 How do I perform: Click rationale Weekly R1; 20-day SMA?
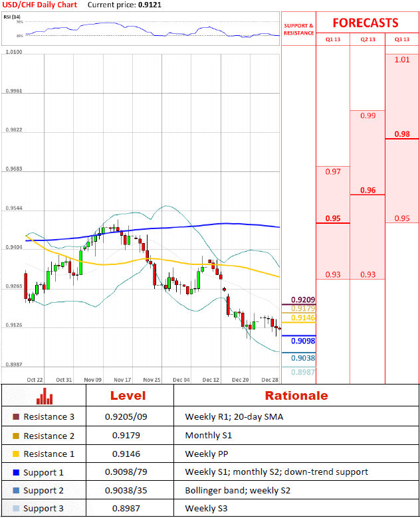234,417
